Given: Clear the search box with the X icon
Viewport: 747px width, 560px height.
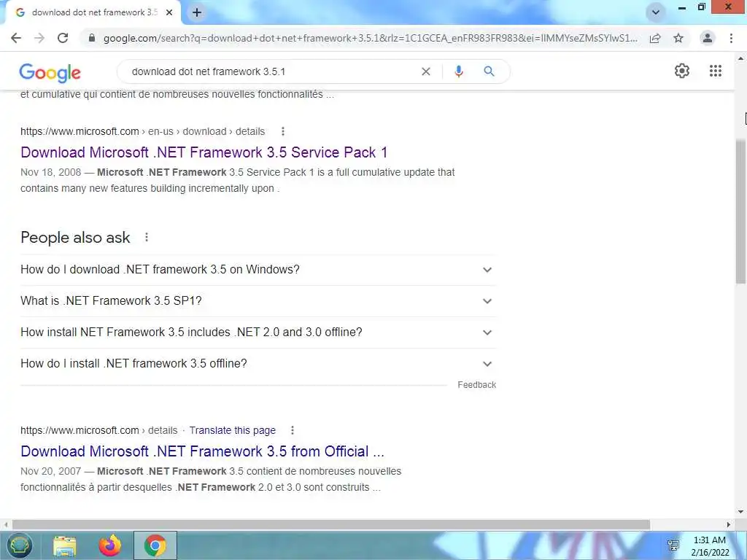Looking at the screenshot, I should point(426,71).
